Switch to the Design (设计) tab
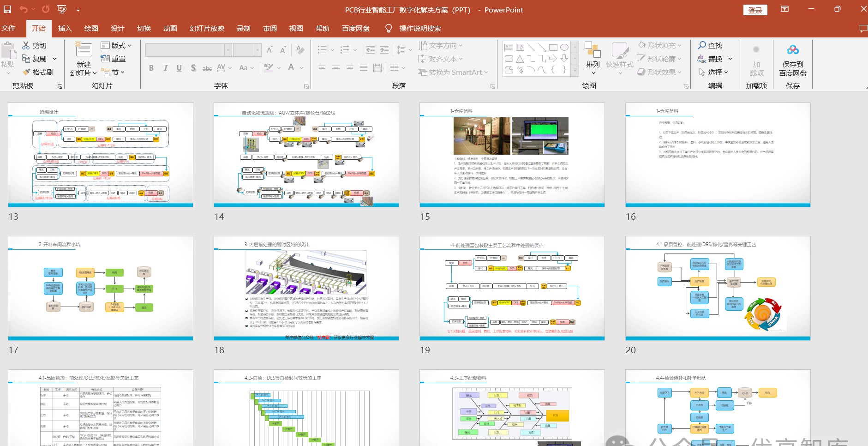 (118, 29)
